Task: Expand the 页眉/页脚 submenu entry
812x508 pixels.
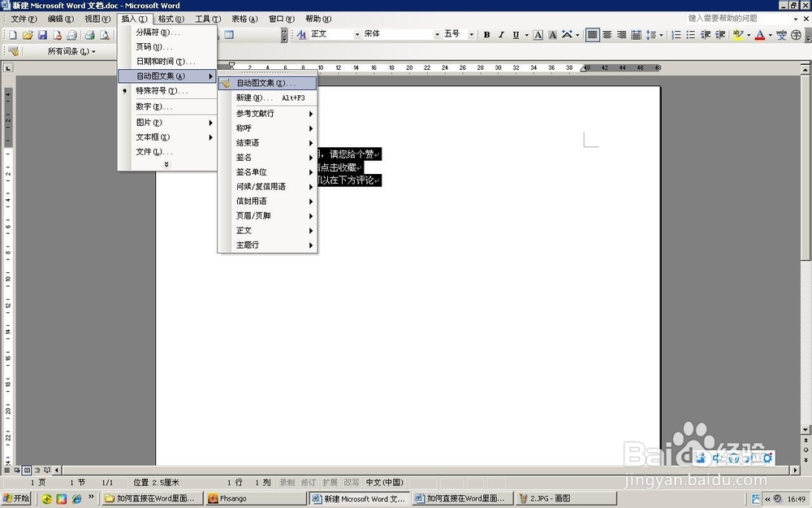Action: coord(267,215)
